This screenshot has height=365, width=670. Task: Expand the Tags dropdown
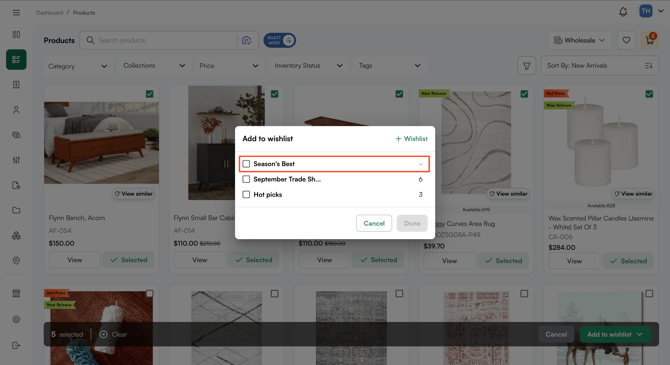pyautogui.click(x=390, y=66)
